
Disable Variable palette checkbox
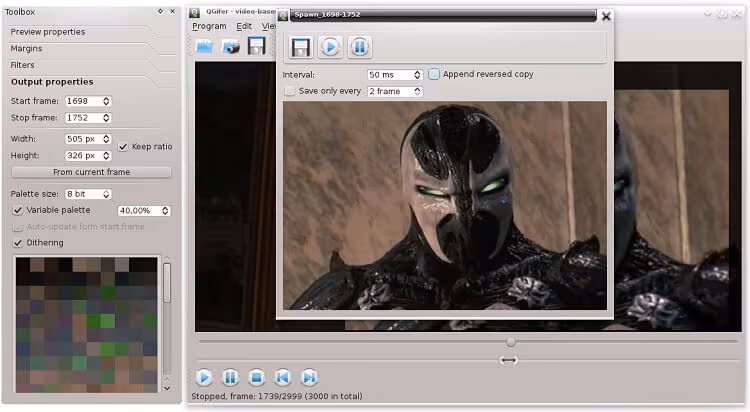tap(18, 210)
